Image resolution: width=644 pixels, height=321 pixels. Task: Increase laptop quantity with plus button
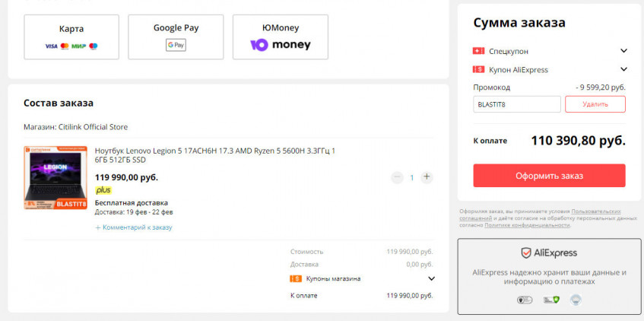pos(427,177)
